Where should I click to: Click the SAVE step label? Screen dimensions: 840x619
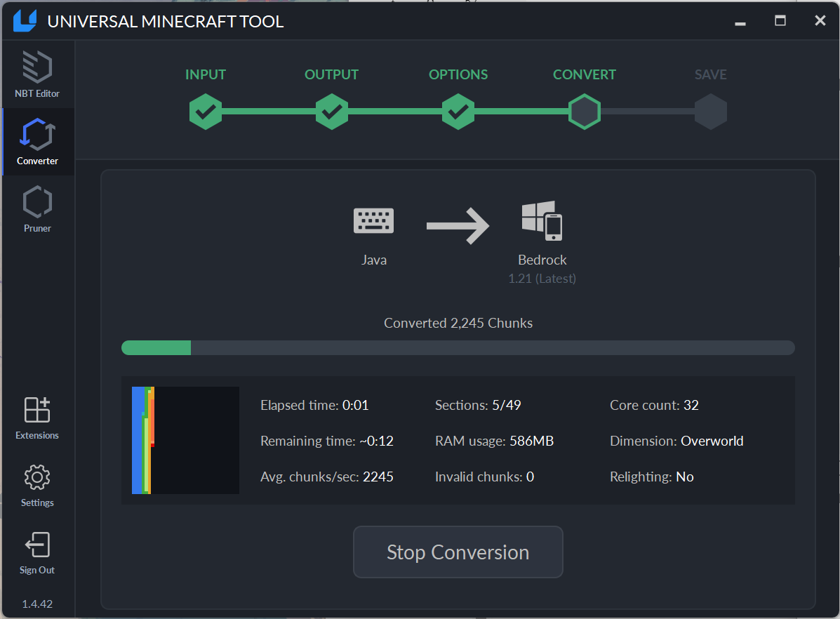(x=711, y=74)
